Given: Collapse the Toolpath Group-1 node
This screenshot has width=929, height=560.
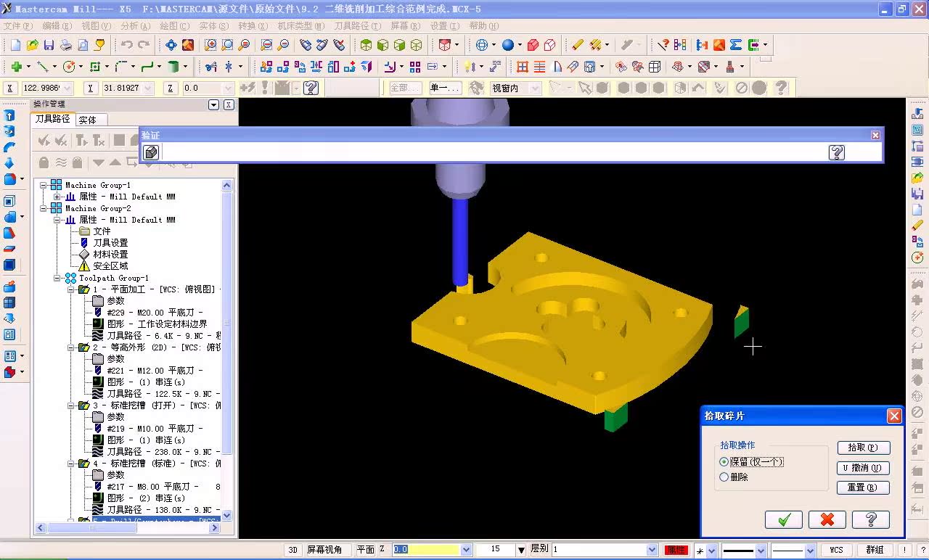Looking at the screenshot, I should coord(57,278).
